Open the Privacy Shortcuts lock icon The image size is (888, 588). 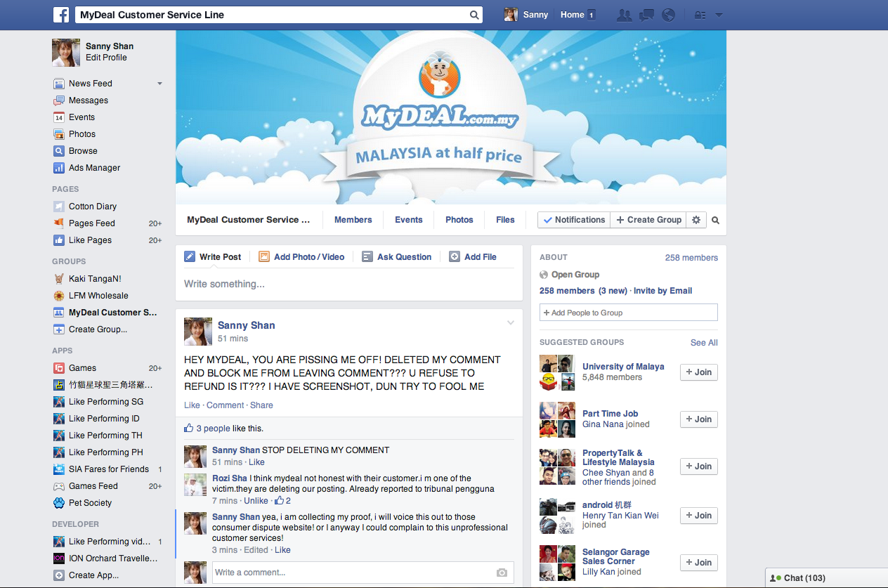pos(700,15)
